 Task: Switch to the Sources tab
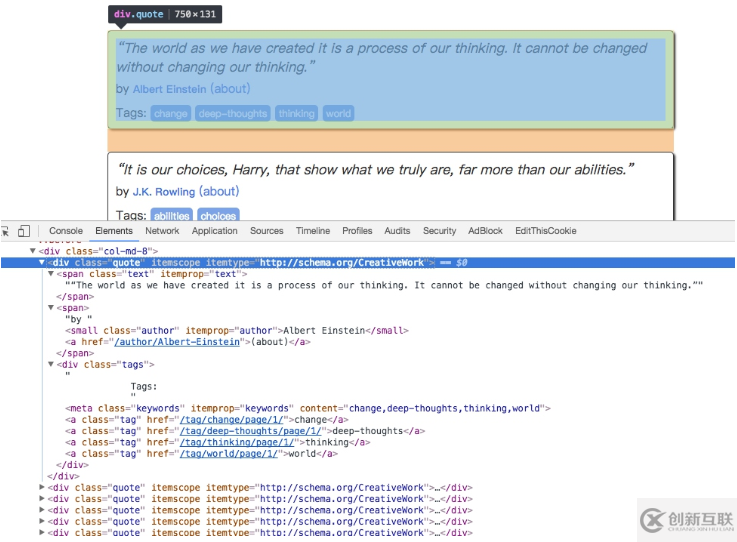click(267, 231)
